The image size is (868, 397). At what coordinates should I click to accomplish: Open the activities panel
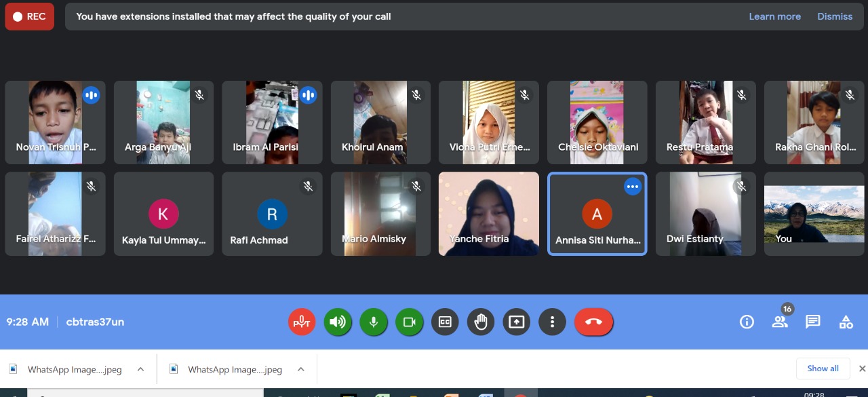[x=846, y=322]
